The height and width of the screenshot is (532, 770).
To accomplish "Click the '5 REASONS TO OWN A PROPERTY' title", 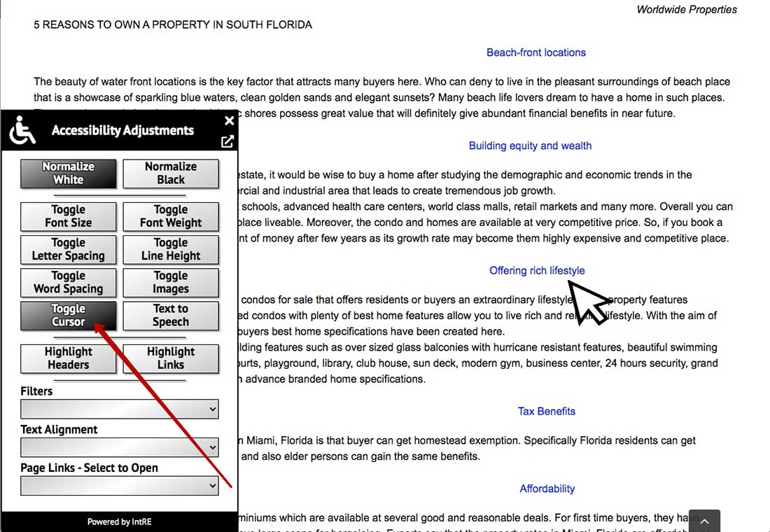I will point(173,24).
